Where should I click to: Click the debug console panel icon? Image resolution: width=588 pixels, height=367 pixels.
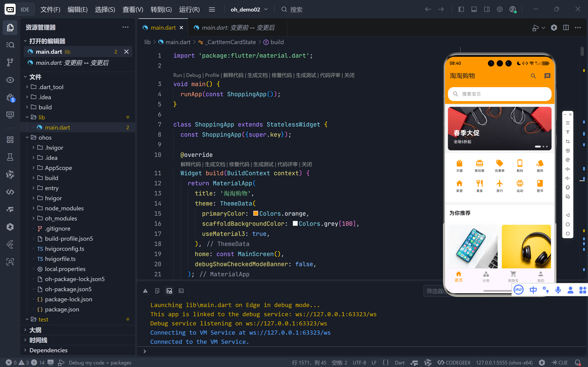point(169,291)
